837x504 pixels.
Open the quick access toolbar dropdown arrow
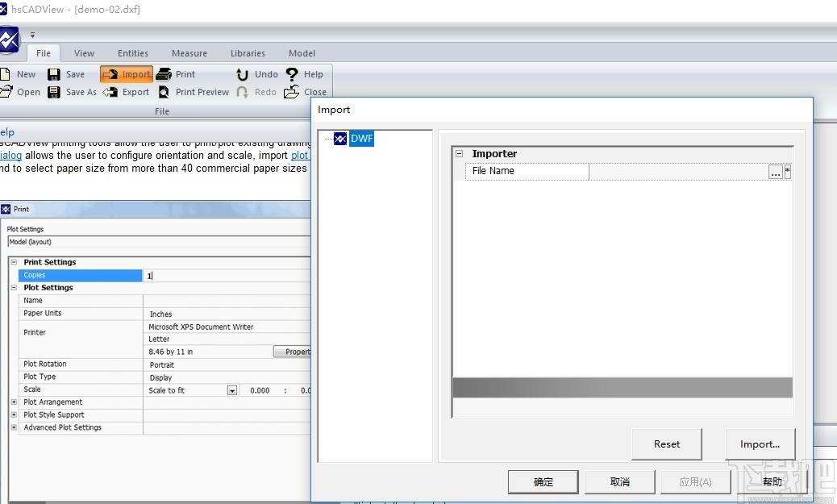32,35
